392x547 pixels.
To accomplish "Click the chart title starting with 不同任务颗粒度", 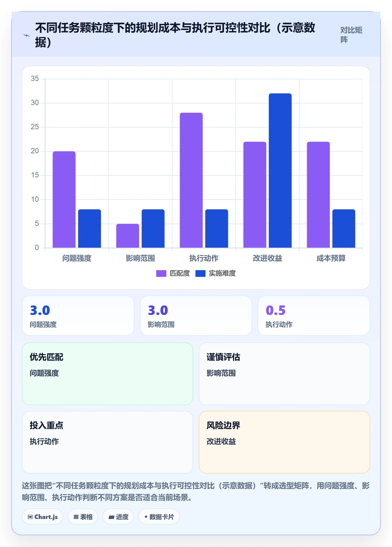I will click(175, 35).
